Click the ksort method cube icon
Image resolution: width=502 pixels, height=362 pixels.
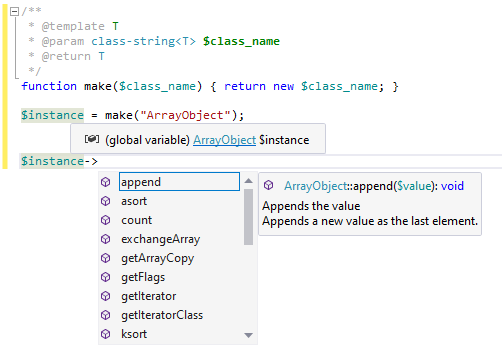point(106,334)
